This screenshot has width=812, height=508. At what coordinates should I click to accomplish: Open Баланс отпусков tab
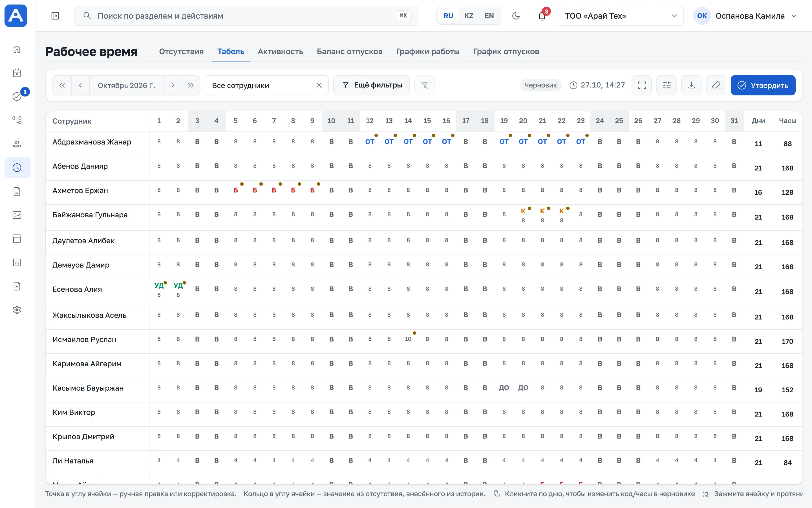tap(350, 51)
